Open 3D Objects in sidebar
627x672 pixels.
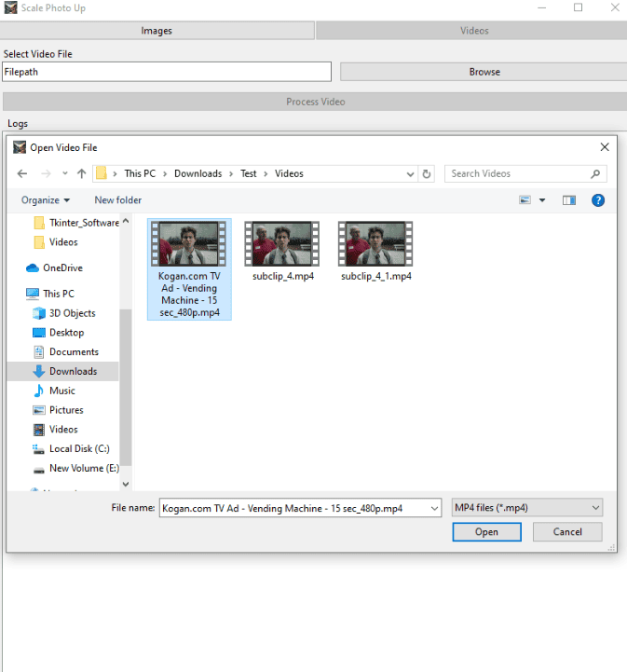tap(63, 313)
